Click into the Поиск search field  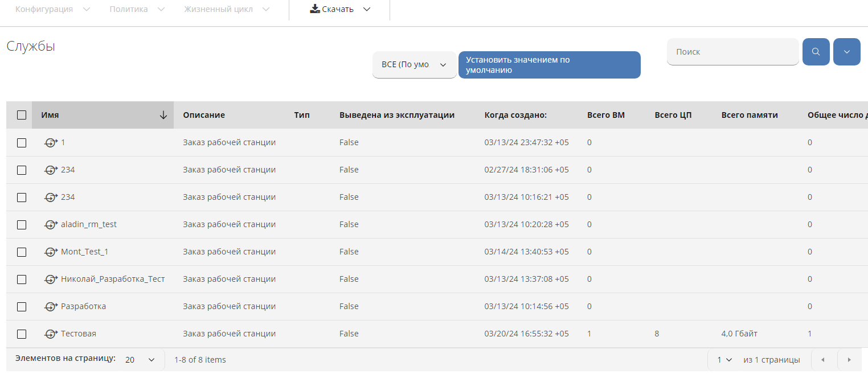point(732,52)
